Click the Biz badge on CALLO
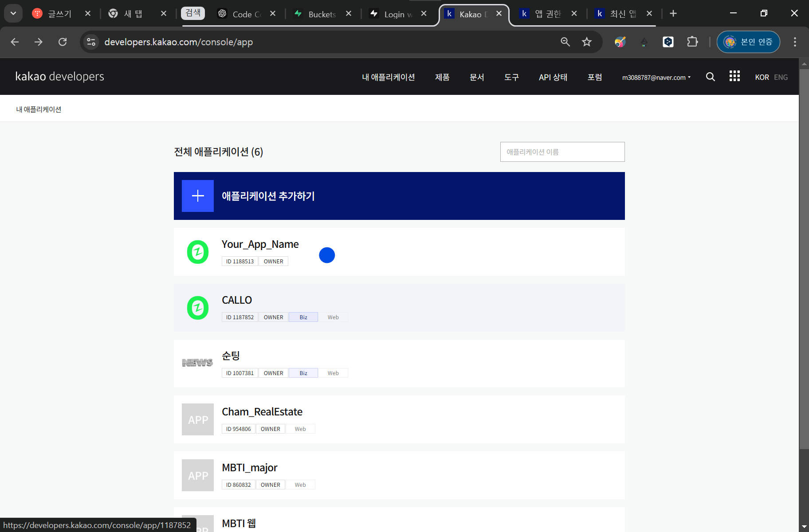The height and width of the screenshot is (532, 809). [x=303, y=317]
